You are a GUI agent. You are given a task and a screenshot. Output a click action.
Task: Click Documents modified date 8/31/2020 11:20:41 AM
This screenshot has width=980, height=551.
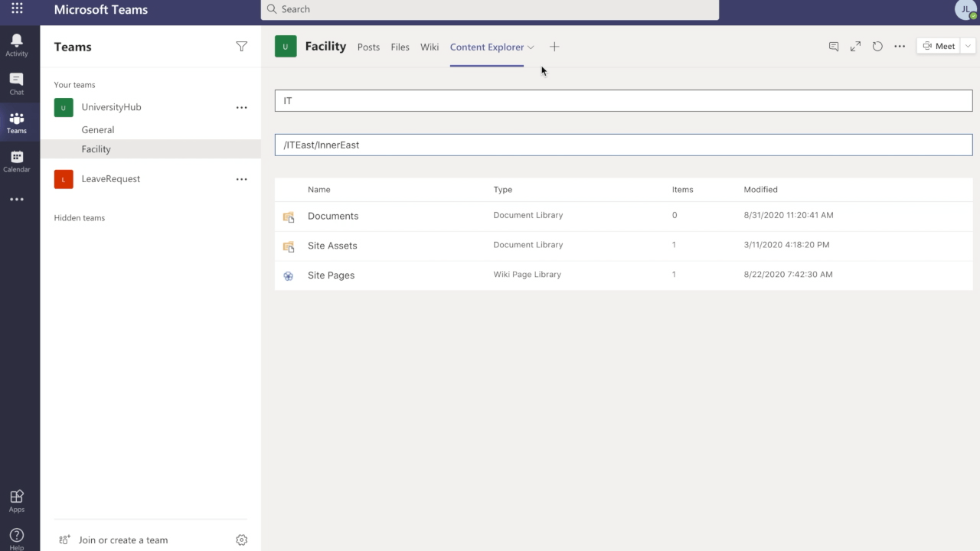pos(789,216)
